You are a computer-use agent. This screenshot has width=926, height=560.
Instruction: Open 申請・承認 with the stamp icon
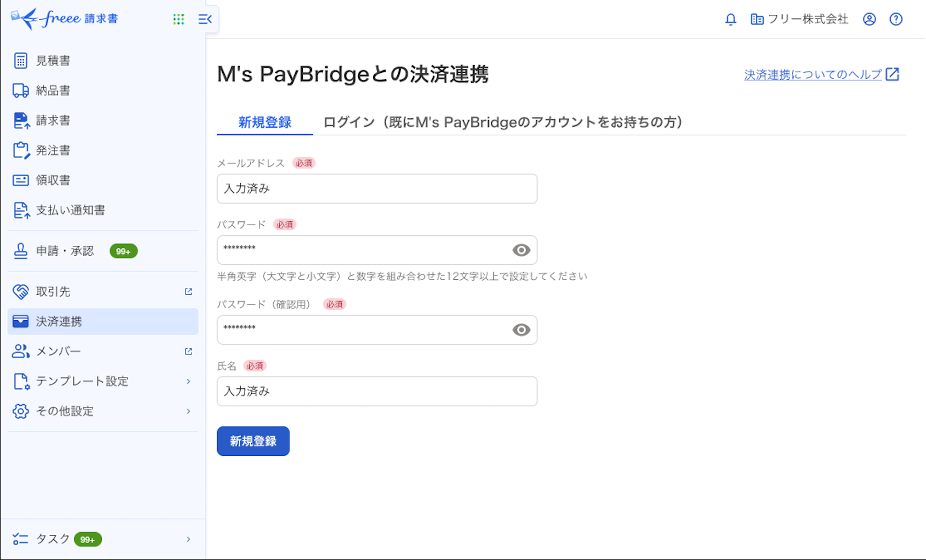point(65,251)
